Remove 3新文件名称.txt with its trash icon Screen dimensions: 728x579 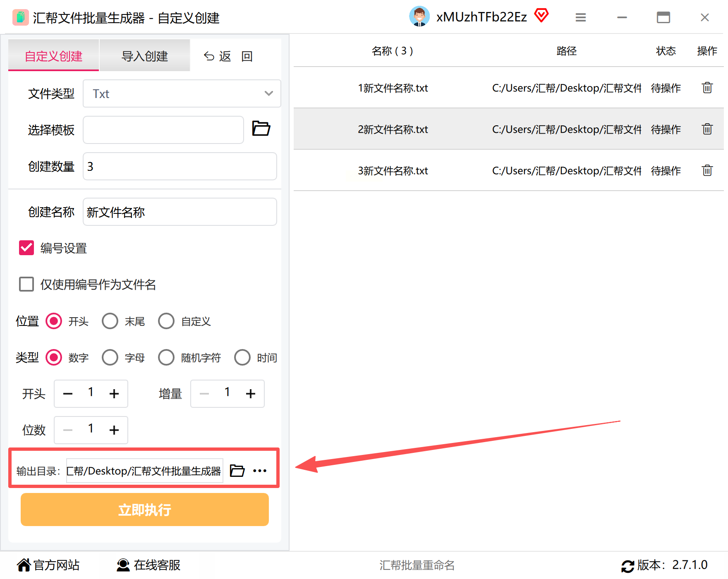tap(707, 170)
